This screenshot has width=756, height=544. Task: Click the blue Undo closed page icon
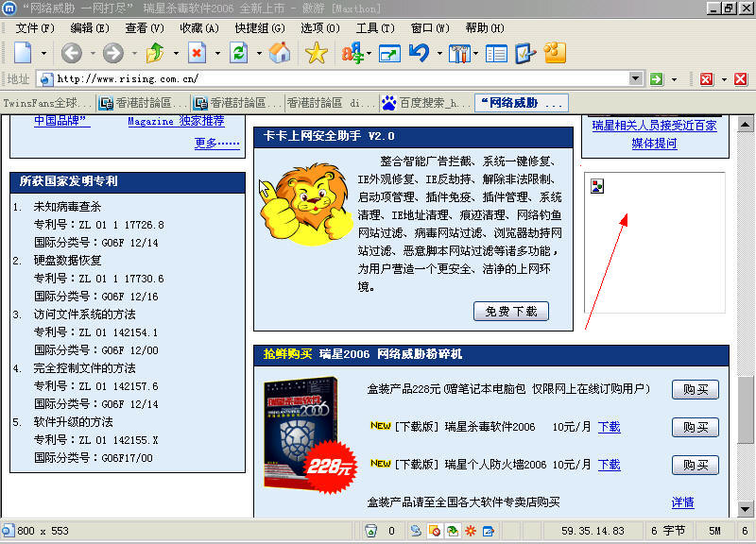point(419,53)
